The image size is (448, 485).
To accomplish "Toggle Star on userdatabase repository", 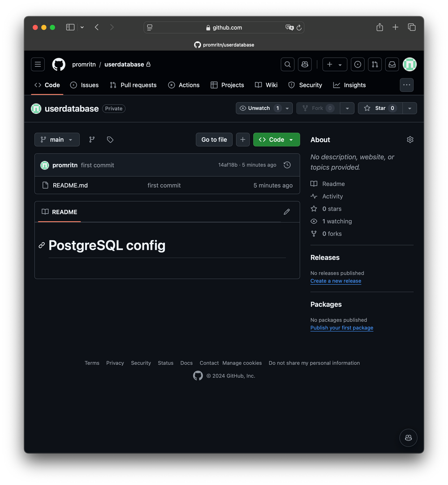I will pyautogui.click(x=380, y=108).
